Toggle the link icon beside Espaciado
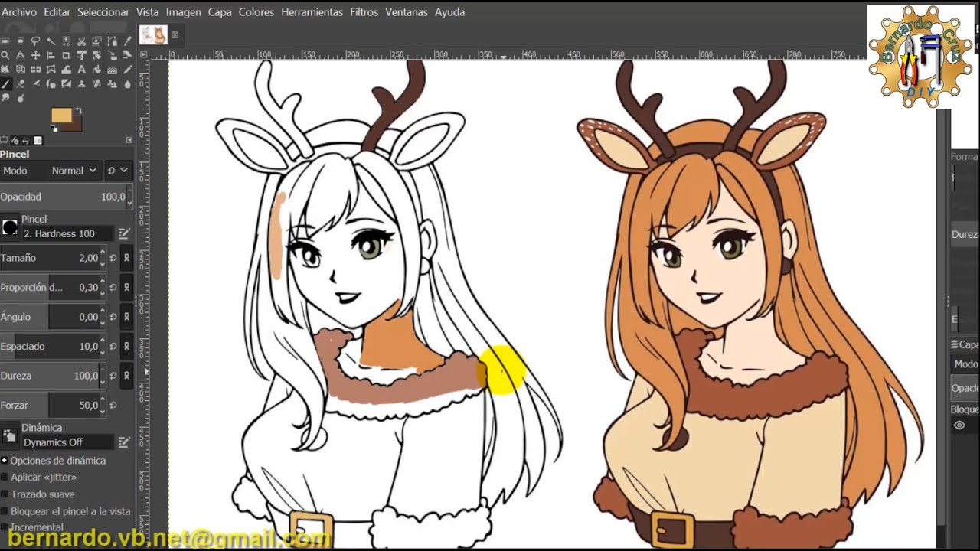 127,347
